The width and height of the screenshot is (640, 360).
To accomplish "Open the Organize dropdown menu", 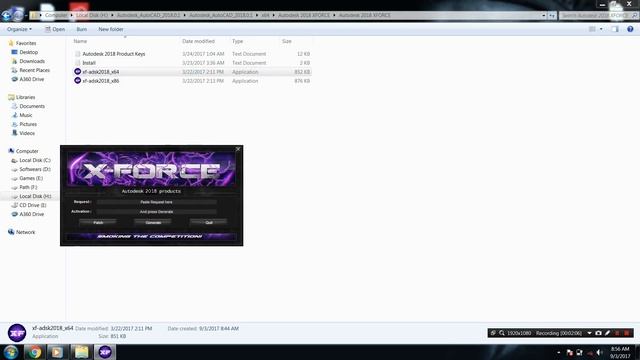I will click(19, 29).
